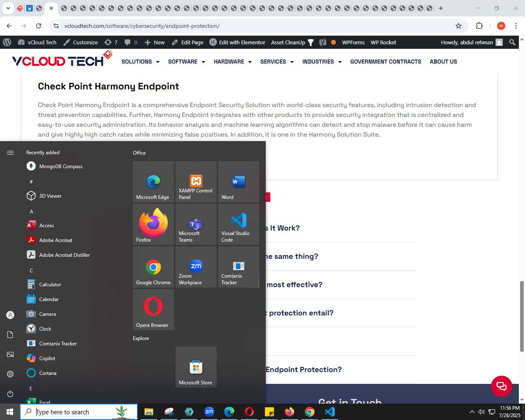Click Windows Start button
The image size is (525, 420).
(10, 412)
